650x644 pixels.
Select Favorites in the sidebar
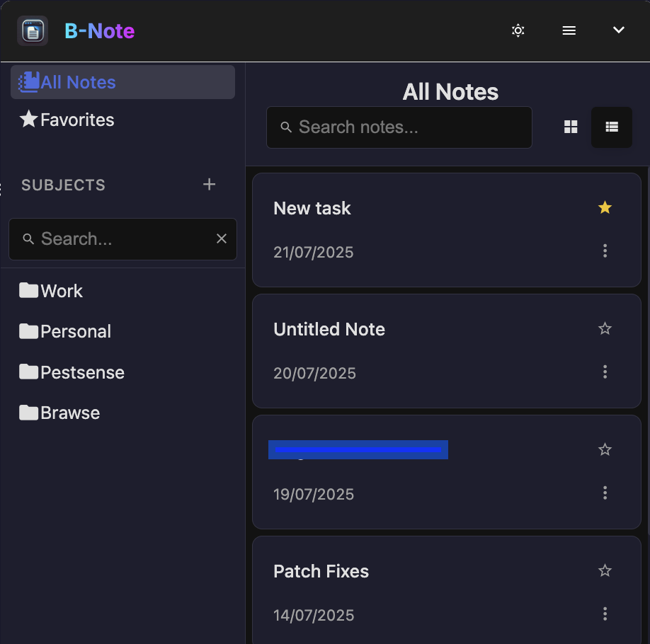click(67, 119)
